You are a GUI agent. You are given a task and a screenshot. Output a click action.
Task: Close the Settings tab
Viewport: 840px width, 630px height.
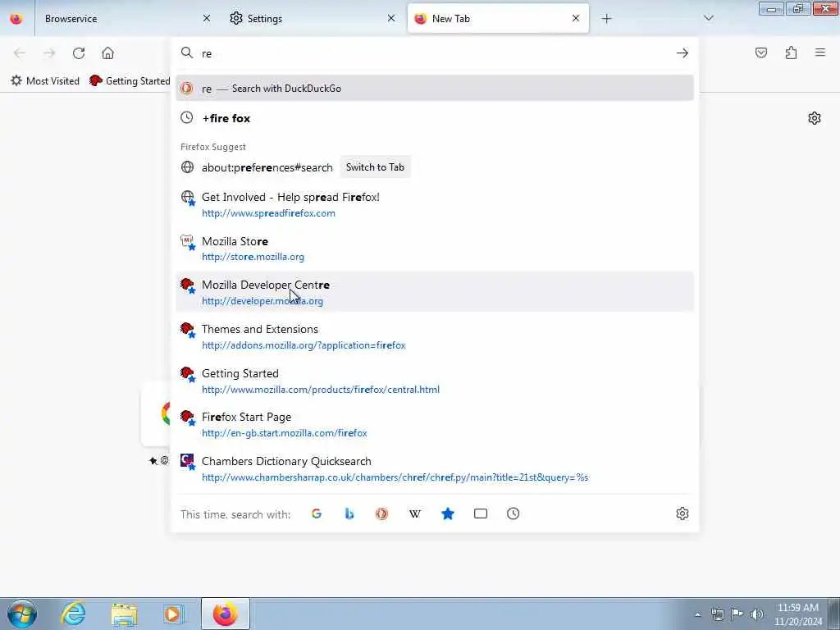[x=391, y=18]
